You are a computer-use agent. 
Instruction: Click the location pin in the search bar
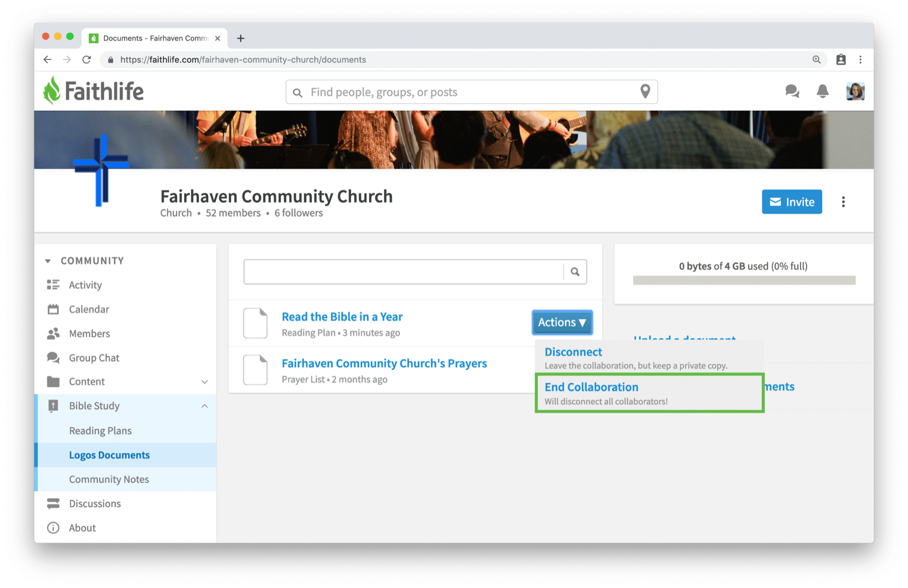645,91
